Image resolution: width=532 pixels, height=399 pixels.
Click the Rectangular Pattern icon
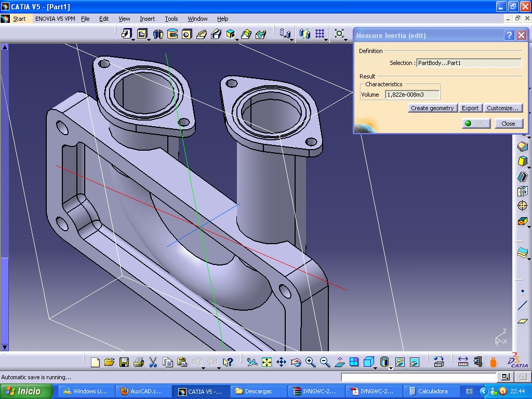click(x=320, y=33)
